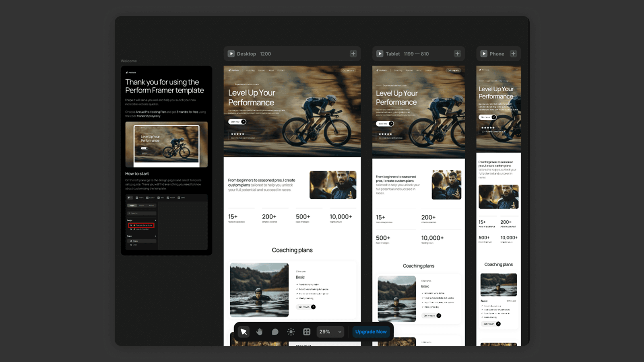Viewport: 644px width, 362px height.
Task: Play the Phone breakpoint preview
Action: pos(484,53)
